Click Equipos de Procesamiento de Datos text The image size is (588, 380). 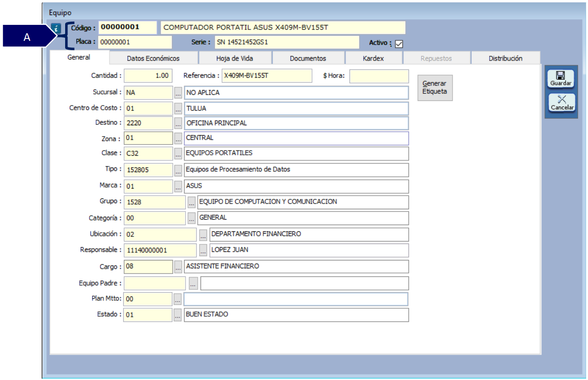click(x=238, y=169)
